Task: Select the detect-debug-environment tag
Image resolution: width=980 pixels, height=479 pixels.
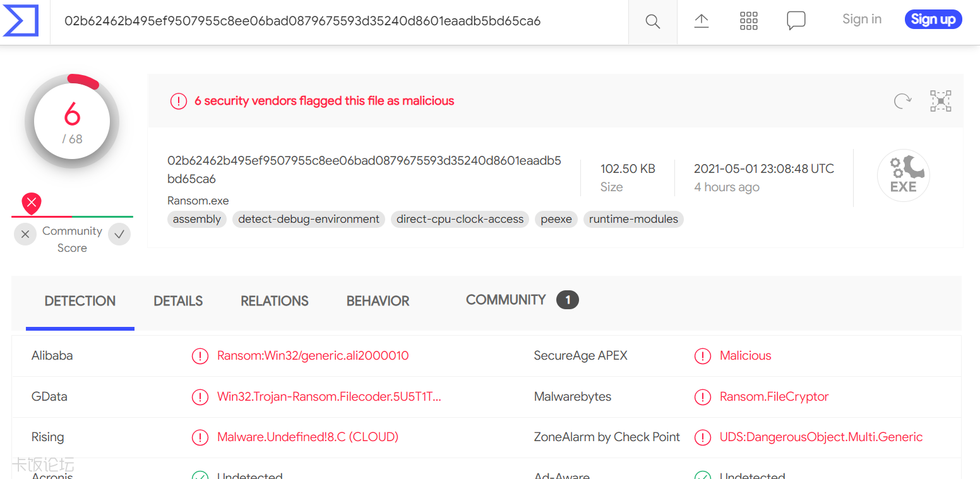Action: (309, 219)
